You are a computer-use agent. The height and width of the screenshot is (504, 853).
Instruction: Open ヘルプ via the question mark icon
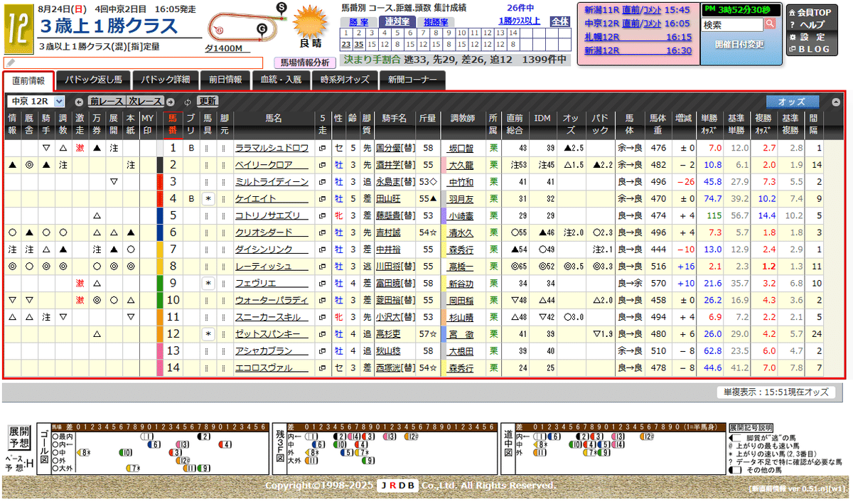point(792,24)
